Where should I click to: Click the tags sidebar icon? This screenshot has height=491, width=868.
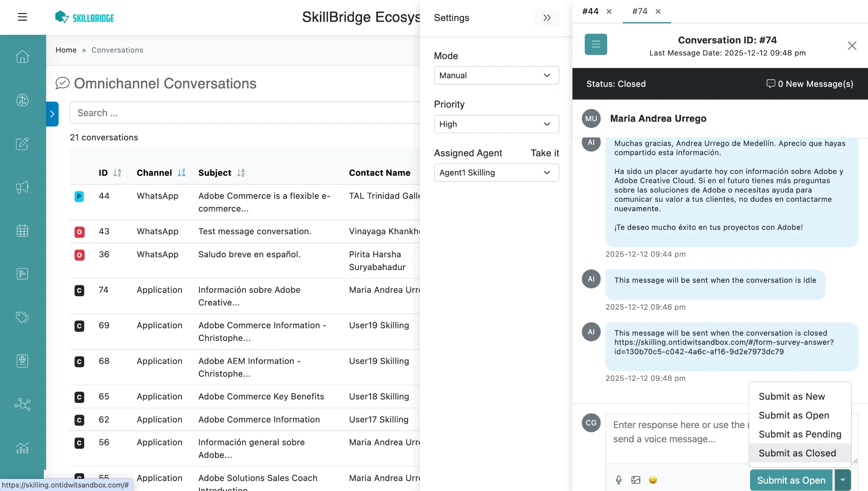pos(23,317)
